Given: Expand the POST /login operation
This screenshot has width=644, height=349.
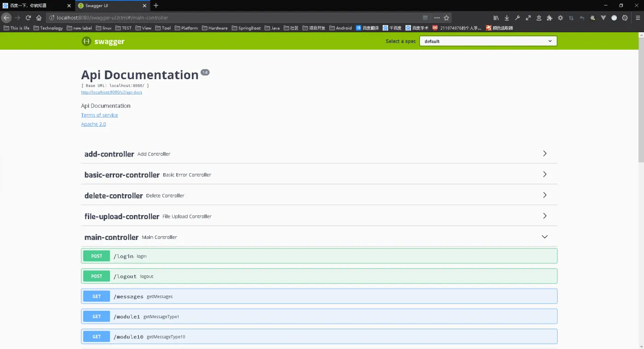Looking at the screenshot, I should point(319,256).
